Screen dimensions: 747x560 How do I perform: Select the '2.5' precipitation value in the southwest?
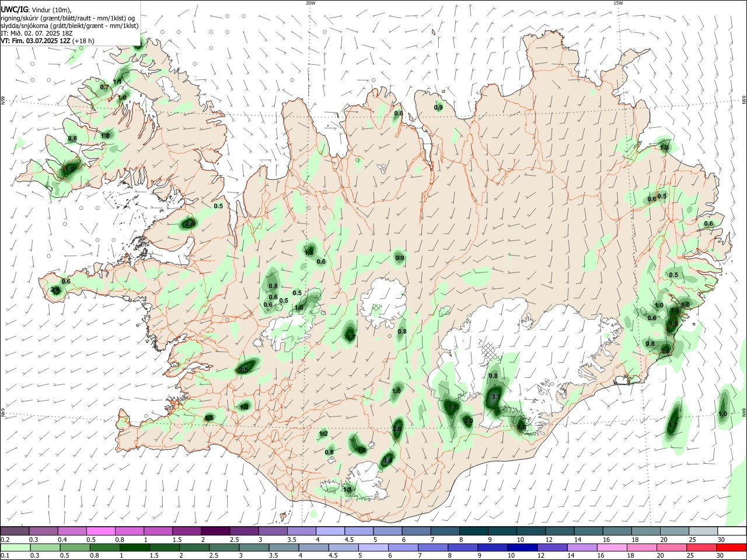click(x=244, y=370)
